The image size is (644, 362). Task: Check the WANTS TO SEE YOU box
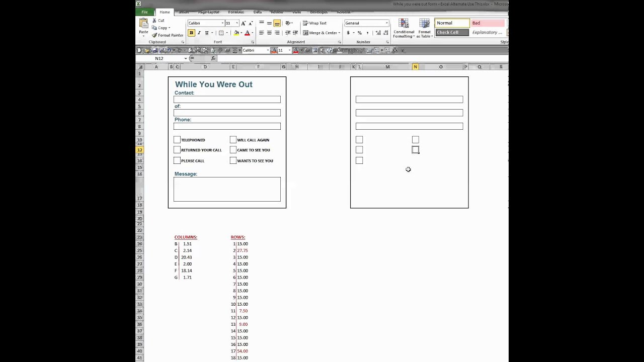(x=233, y=160)
